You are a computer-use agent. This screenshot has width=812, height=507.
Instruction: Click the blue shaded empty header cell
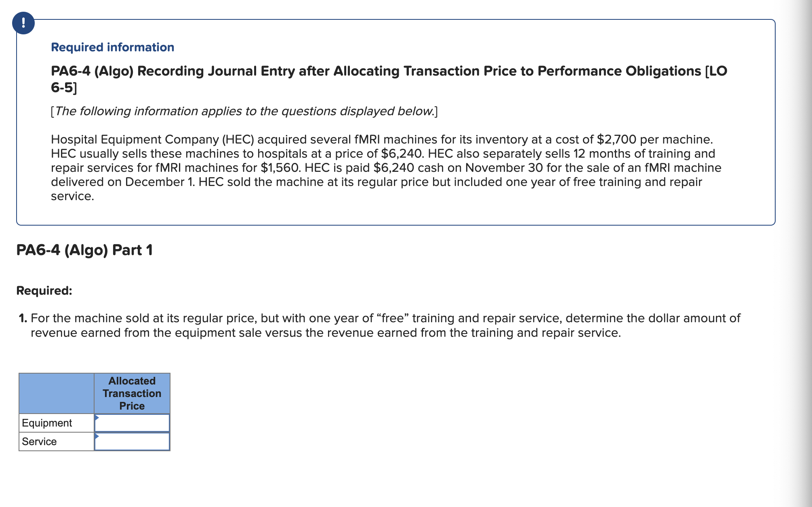coord(57,393)
